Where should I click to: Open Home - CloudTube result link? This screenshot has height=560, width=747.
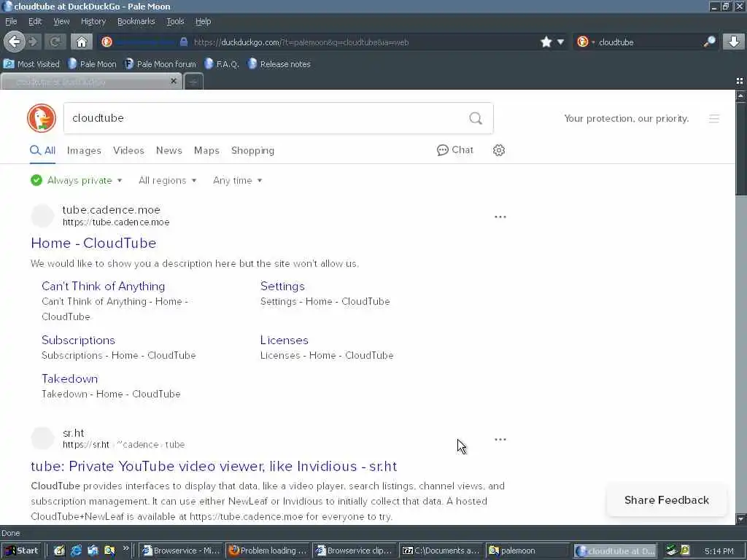click(93, 243)
